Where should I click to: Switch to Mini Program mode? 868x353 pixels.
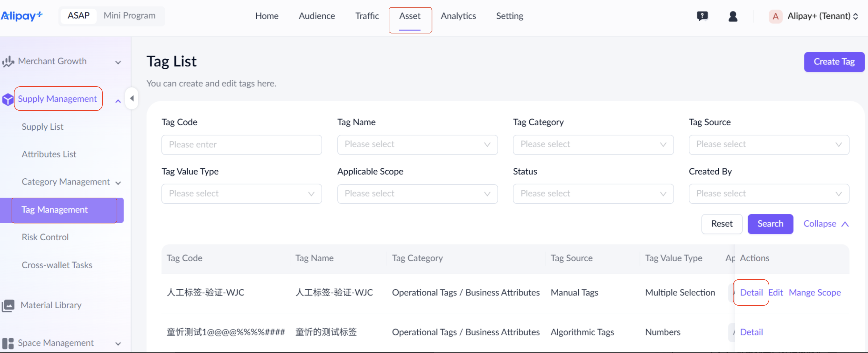tap(129, 16)
